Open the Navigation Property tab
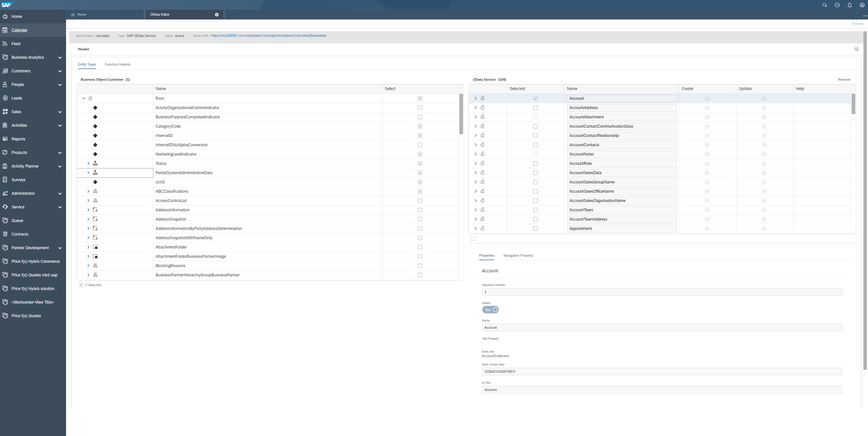Screen dimensions: 868x436 pos(518,256)
